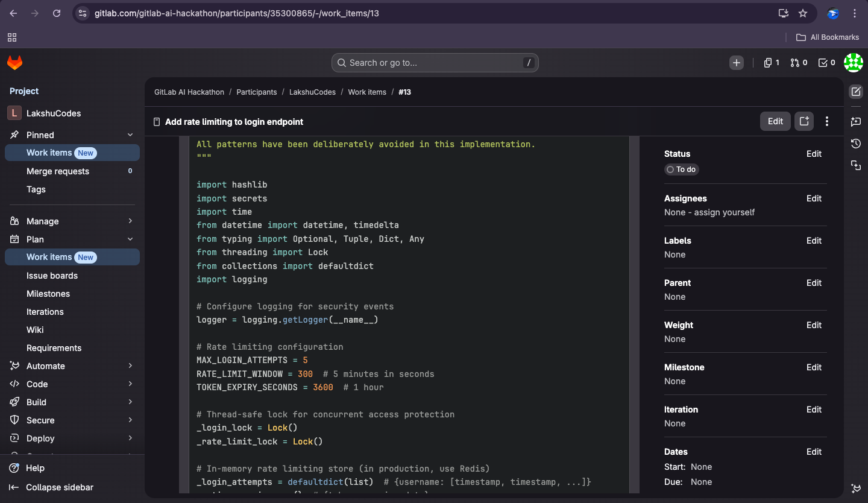Image resolution: width=868 pixels, height=503 pixels.
Task: Open Requirements in sidebar
Action: click(x=72, y=348)
